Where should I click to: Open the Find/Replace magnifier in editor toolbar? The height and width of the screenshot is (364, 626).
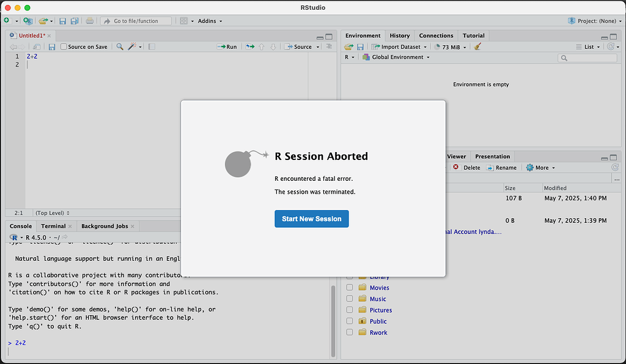click(120, 46)
